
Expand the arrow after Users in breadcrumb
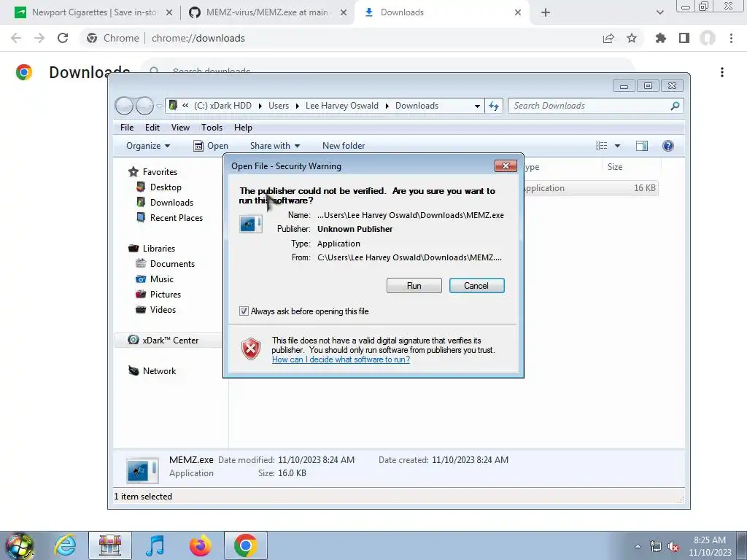tap(298, 106)
